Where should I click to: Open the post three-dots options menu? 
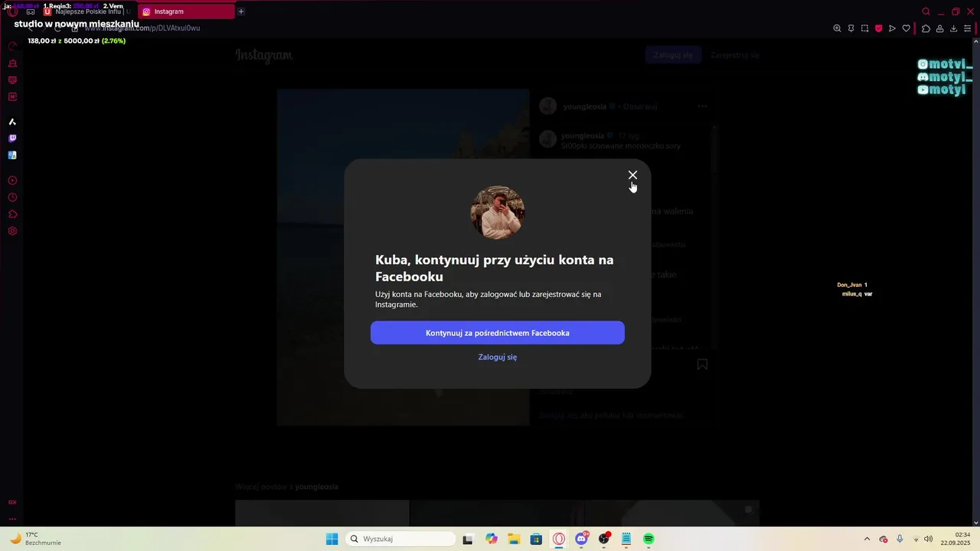click(x=702, y=106)
